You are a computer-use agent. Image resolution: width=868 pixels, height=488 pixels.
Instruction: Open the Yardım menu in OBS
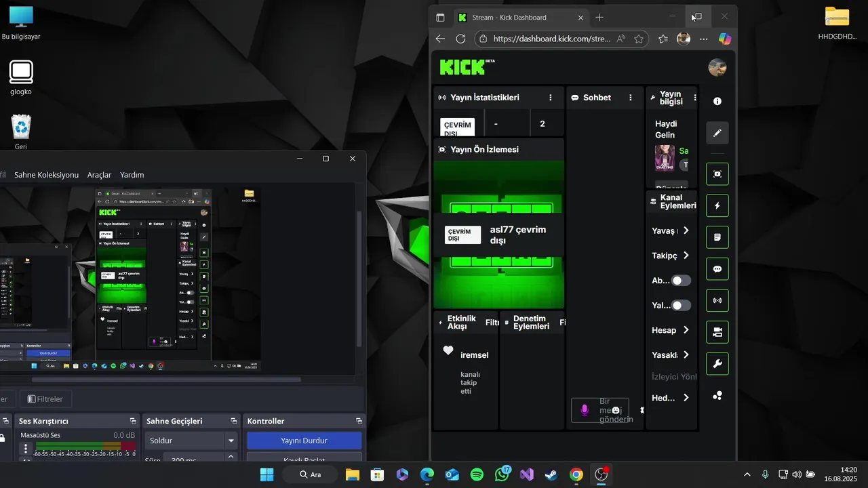point(132,175)
